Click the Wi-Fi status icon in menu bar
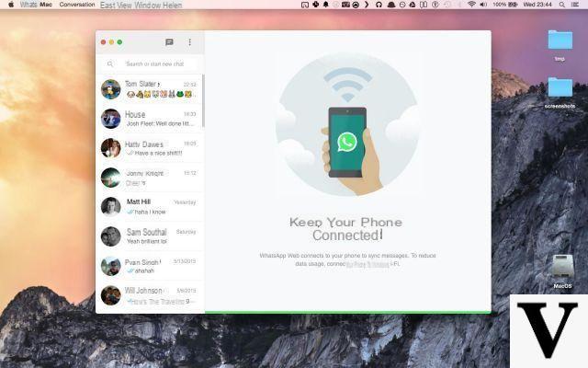 click(471, 5)
